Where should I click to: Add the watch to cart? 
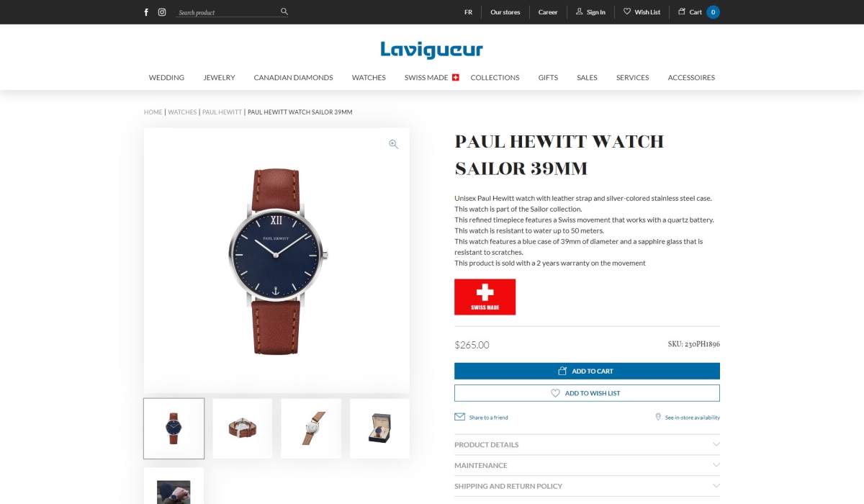(587, 371)
